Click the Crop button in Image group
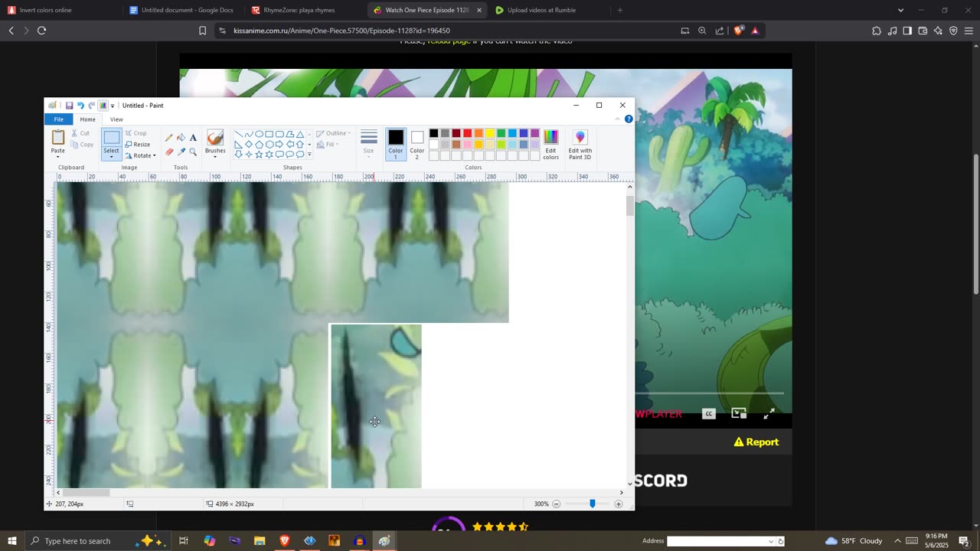The width and height of the screenshot is (980, 551). click(136, 133)
